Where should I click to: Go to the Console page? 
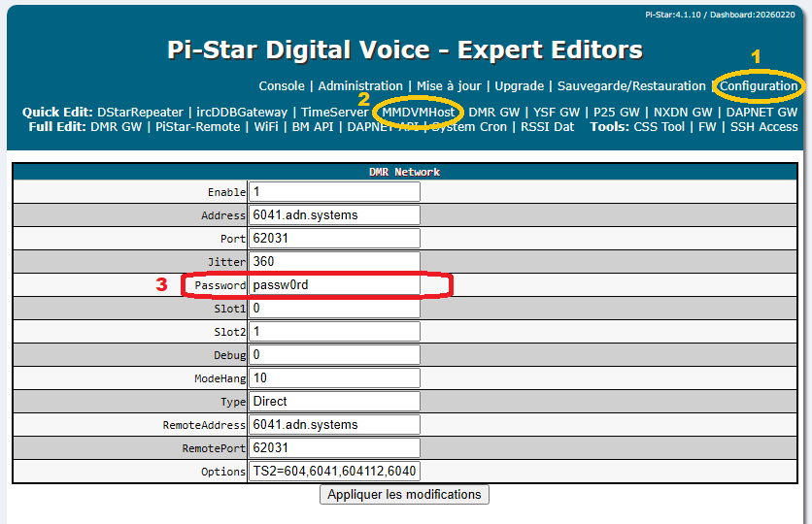[x=282, y=86]
